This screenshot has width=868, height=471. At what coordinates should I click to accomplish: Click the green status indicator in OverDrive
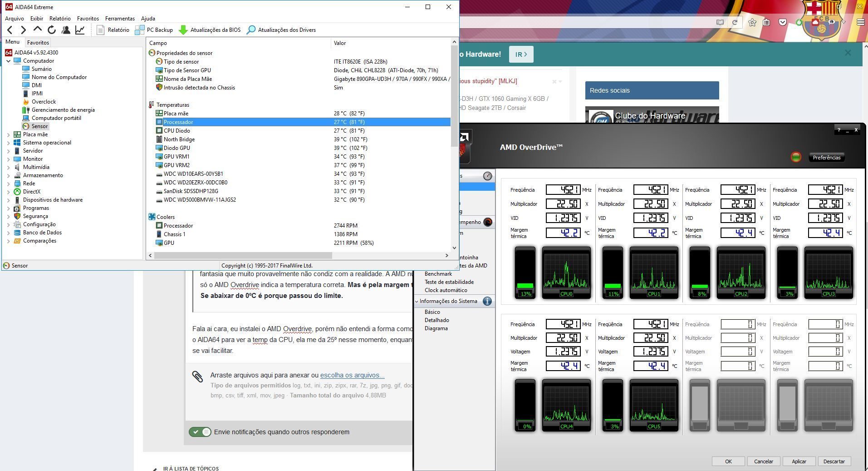[796, 157]
